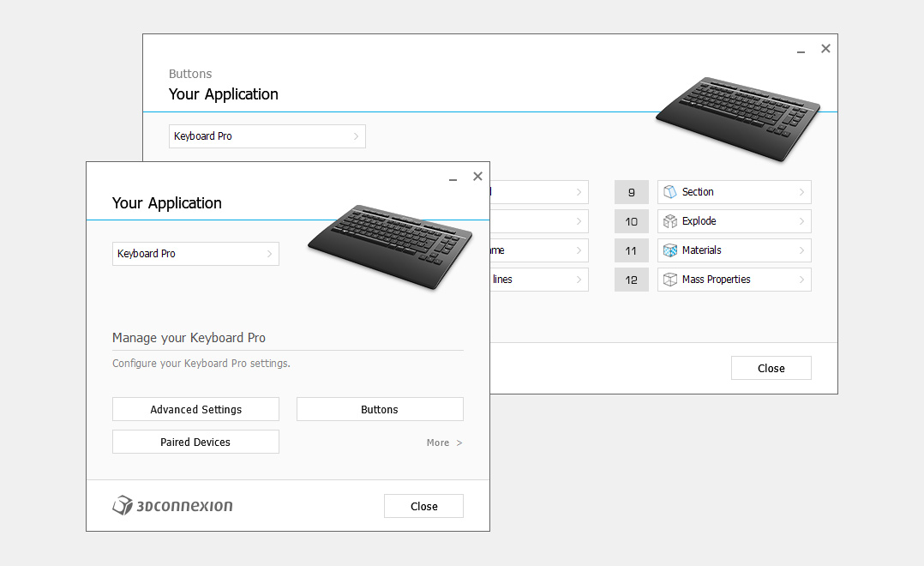Screen dimensions: 924x566
Task: Open Advanced Settings
Action: pyautogui.click(x=195, y=409)
